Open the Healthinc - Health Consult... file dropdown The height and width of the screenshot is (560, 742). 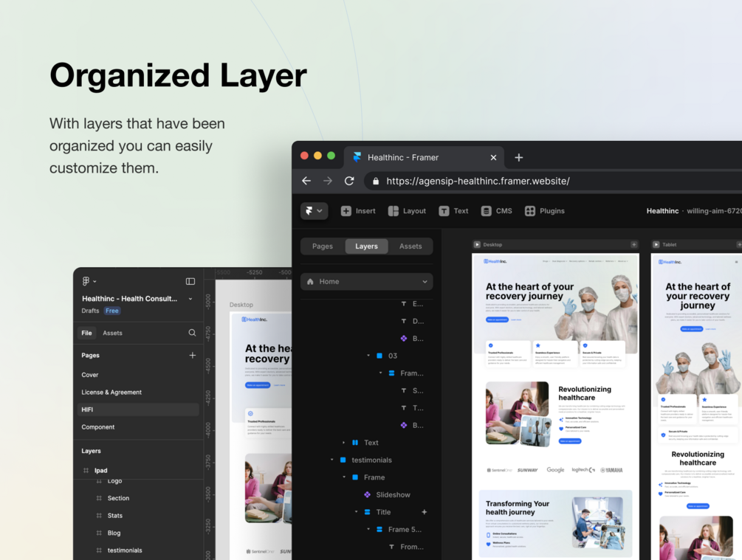click(x=190, y=299)
